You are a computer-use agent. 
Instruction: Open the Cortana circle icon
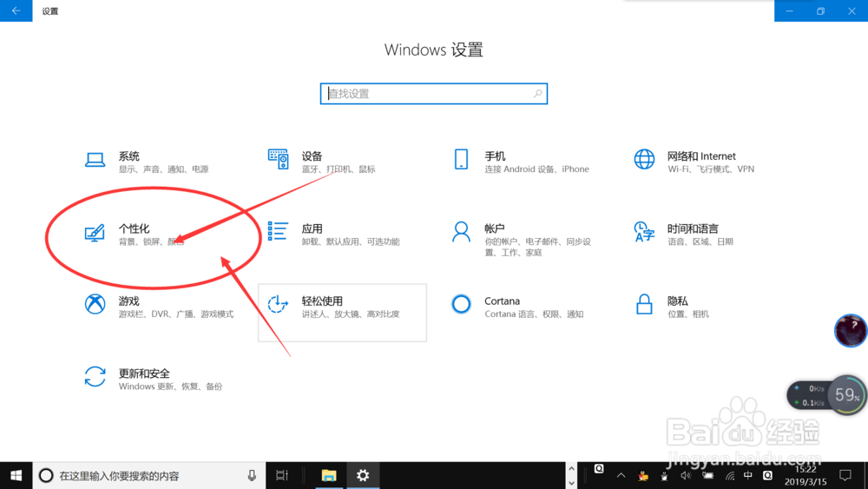461,304
